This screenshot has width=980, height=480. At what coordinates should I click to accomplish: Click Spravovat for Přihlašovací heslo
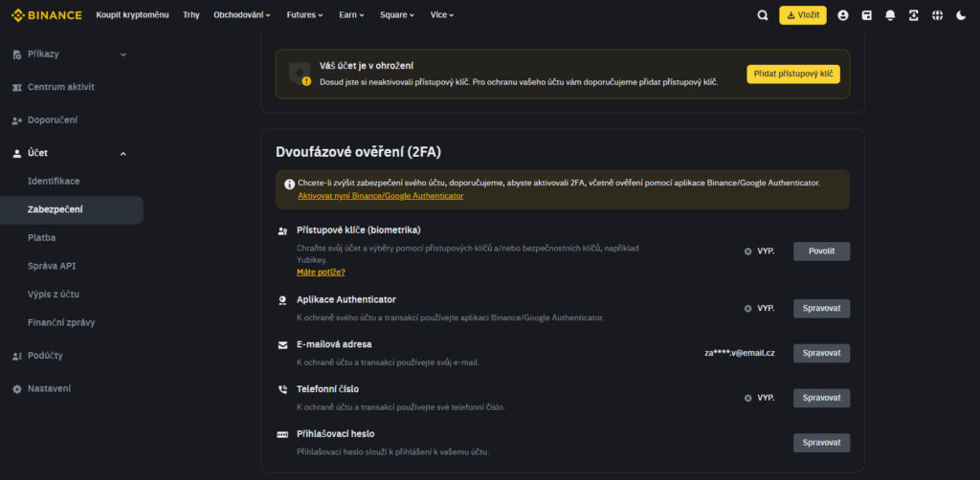pos(821,443)
